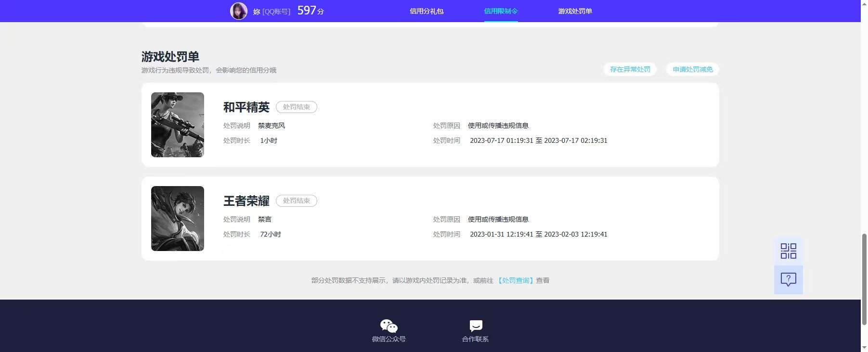Click 使用或传播违规信息 reason for 和平精英

[x=498, y=126]
